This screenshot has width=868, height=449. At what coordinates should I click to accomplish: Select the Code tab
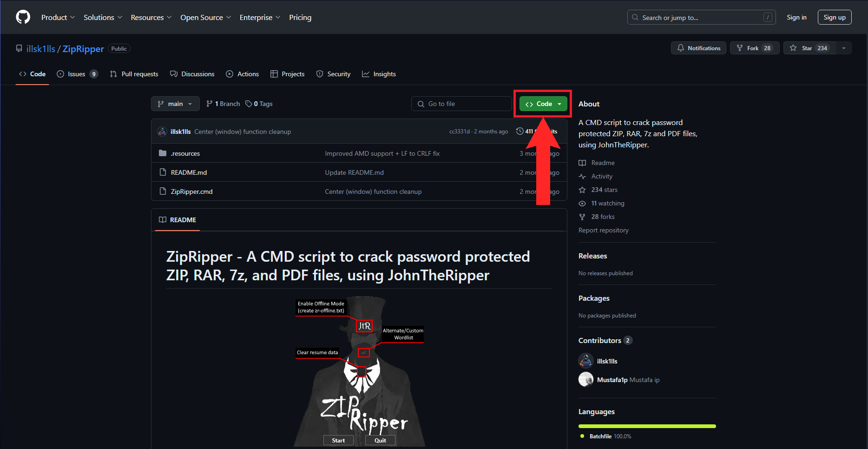(32, 74)
